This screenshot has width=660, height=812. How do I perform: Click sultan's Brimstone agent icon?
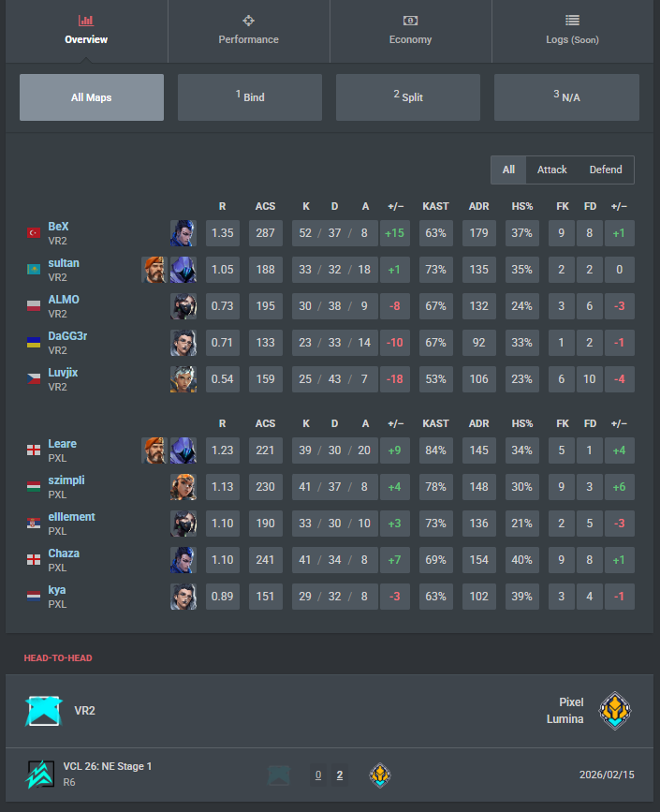tap(154, 270)
